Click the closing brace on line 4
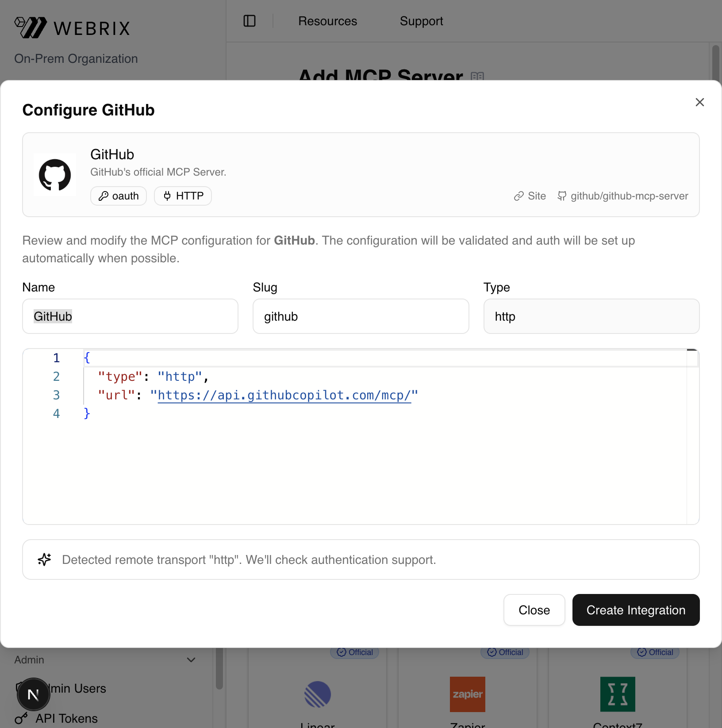722x728 pixels. [x=87, y=414]
